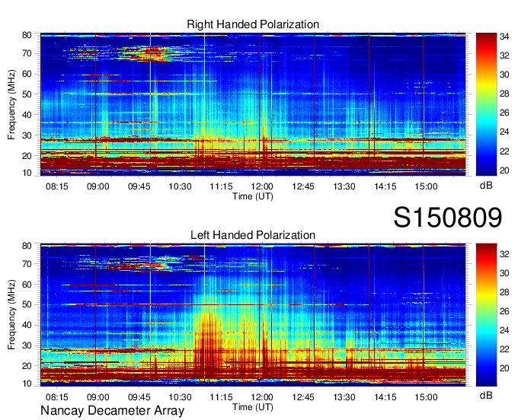Click the 09:00 time tick of Right Handed plot
This screenshot has height=420, width=518.
[x=98, y=186]
